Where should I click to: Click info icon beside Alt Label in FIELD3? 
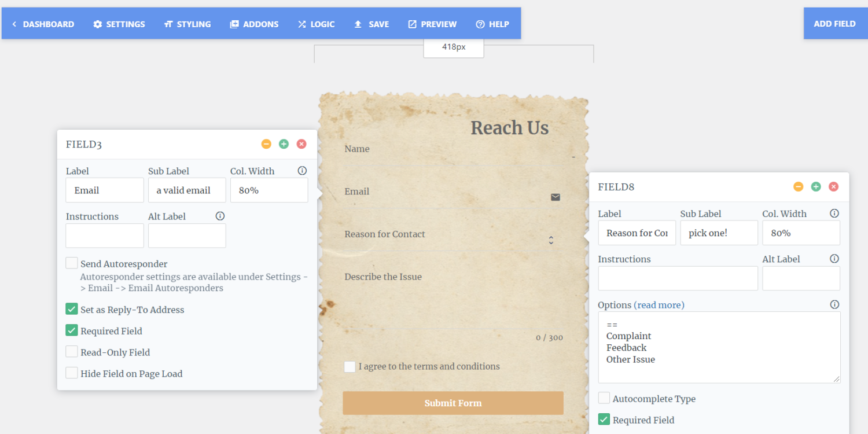pyautogui.click(x=220, y=216)
